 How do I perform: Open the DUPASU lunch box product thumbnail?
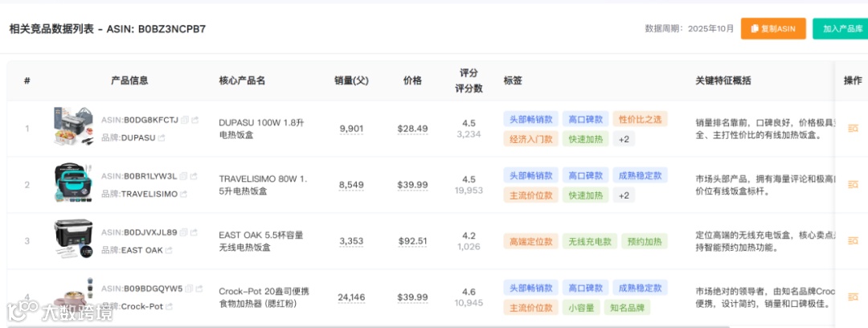click(74, 129)
